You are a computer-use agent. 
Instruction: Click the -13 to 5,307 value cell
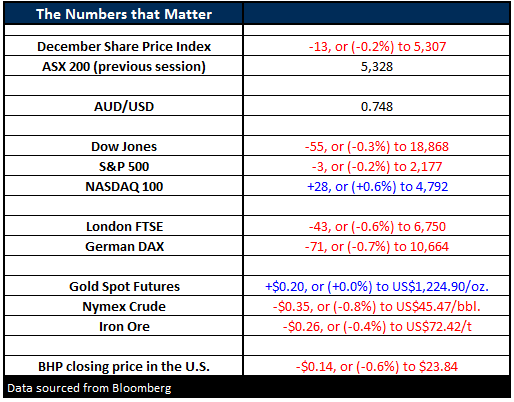(377, 46)
